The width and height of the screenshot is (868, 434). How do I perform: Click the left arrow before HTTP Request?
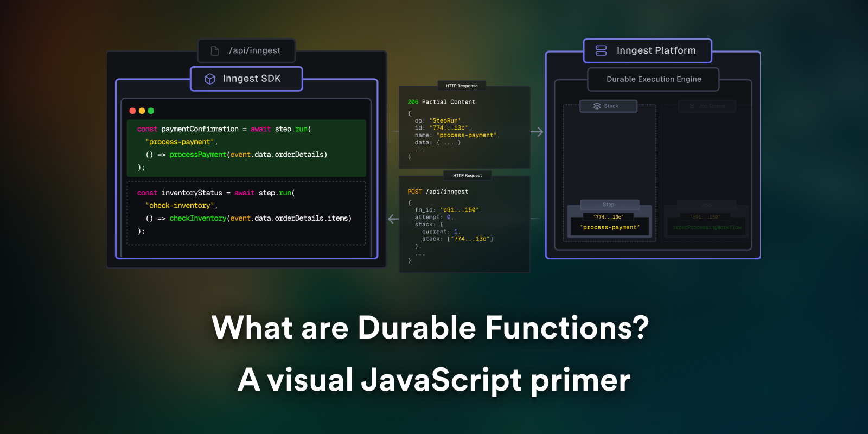(x=393, y=219)
